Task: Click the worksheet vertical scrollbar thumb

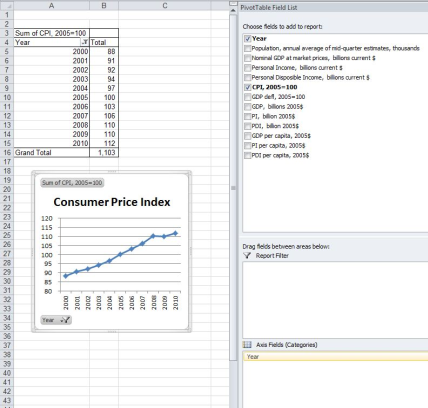Action: [233, 187]
